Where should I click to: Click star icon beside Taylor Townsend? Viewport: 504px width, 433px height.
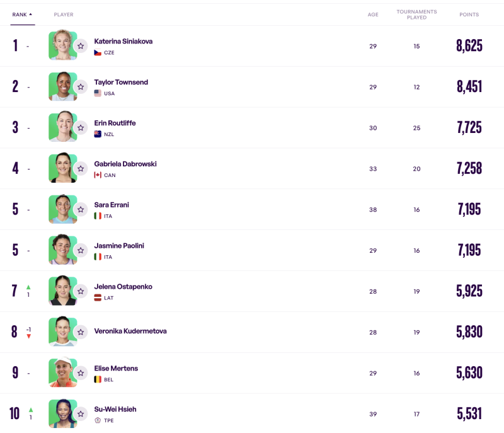tap(81, 87)
